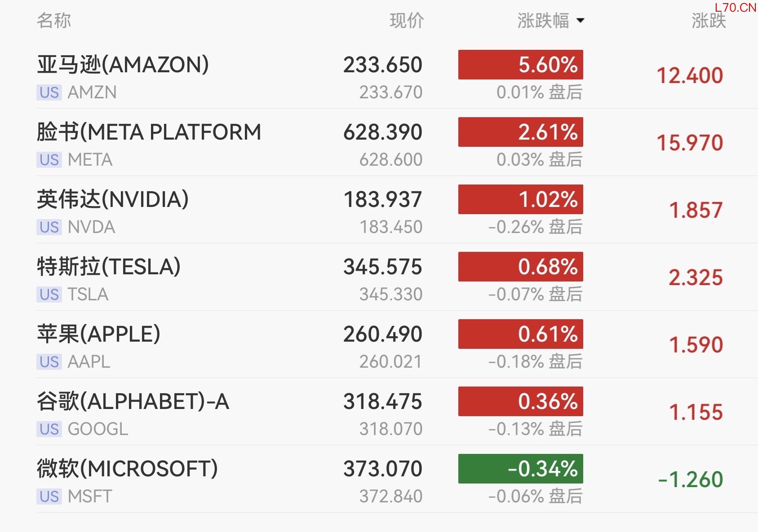
Task: Click the US market badge beside TSLA
Action: pos(49,295)
